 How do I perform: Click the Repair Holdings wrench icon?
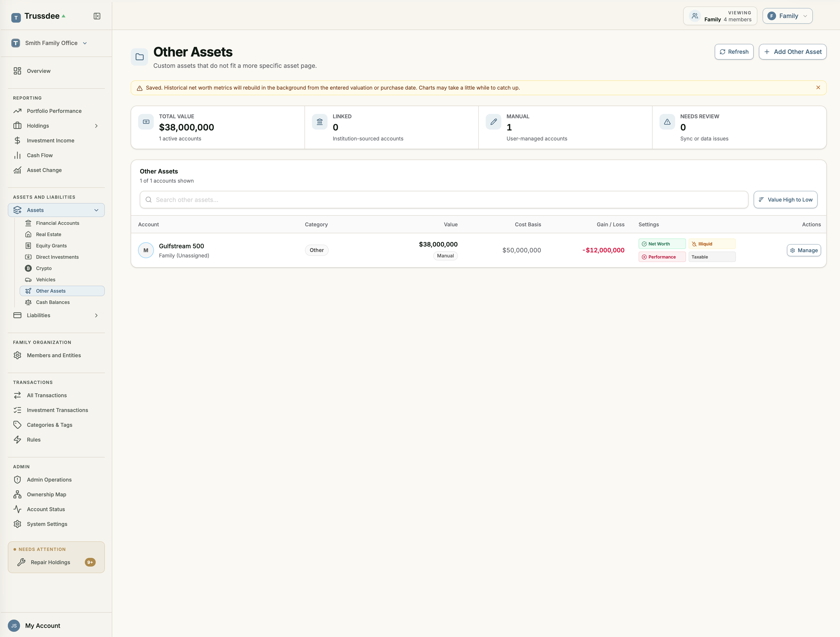click(x=21, y=562)
